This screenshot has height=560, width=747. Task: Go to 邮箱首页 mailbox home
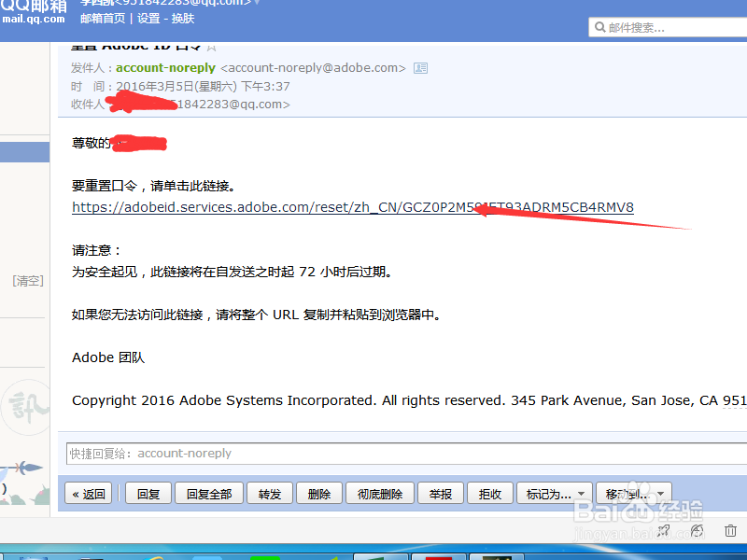click(x=103, y=19)
